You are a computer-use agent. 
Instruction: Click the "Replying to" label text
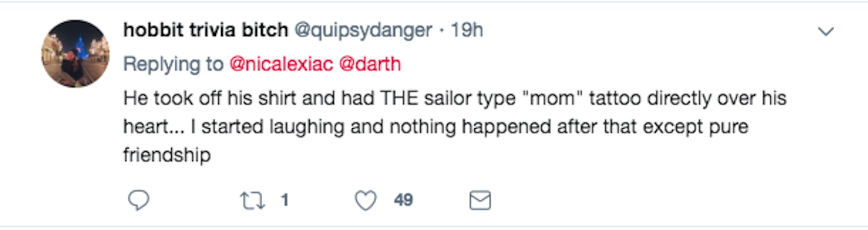[173, 65]
